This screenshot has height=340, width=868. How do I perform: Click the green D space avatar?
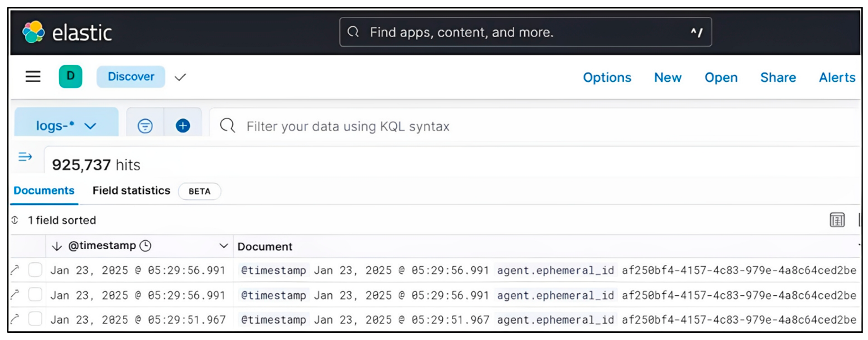click(70, 77)
